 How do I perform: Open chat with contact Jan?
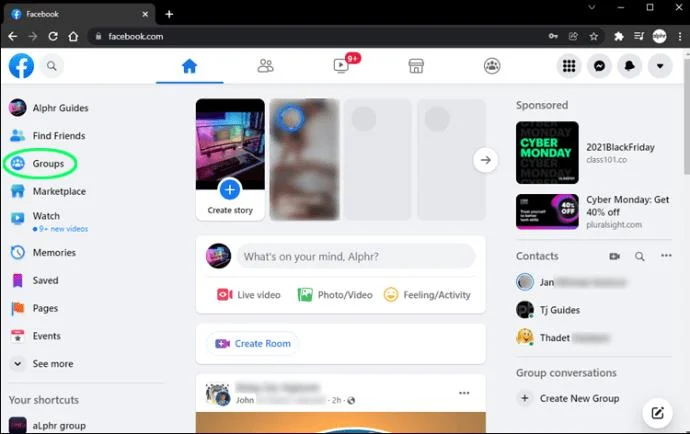[571, 282]
